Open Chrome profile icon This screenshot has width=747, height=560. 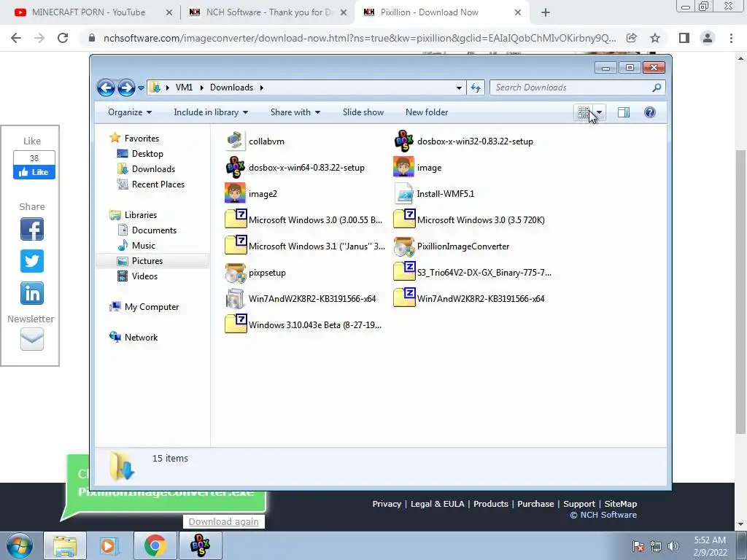[x=708, y=38]
